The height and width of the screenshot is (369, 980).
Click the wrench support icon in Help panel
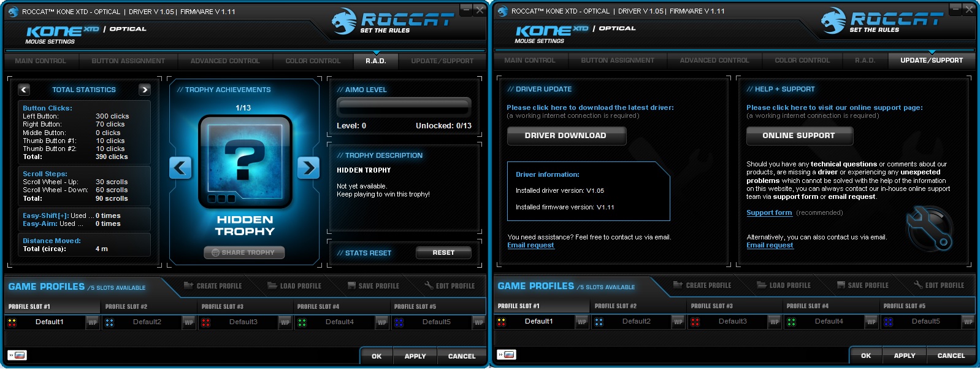tap(930, 228)
